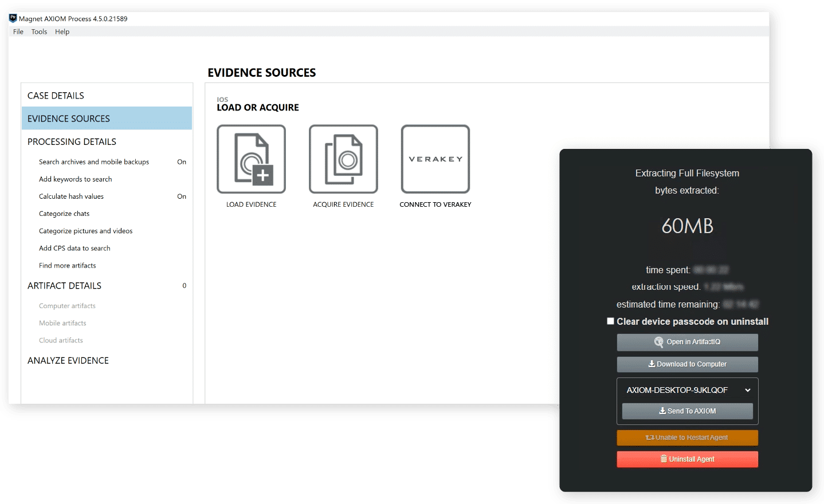Screen dimensions: 824x504
Task: Click the download icon on Download to Computer
Action: click(652, 364)
